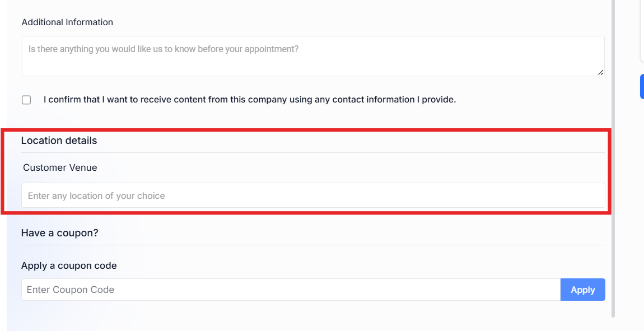Click the Enter Coupon Code field
Image resolution: width=644 pixels, height=331 pixels.
click(291, 290)
